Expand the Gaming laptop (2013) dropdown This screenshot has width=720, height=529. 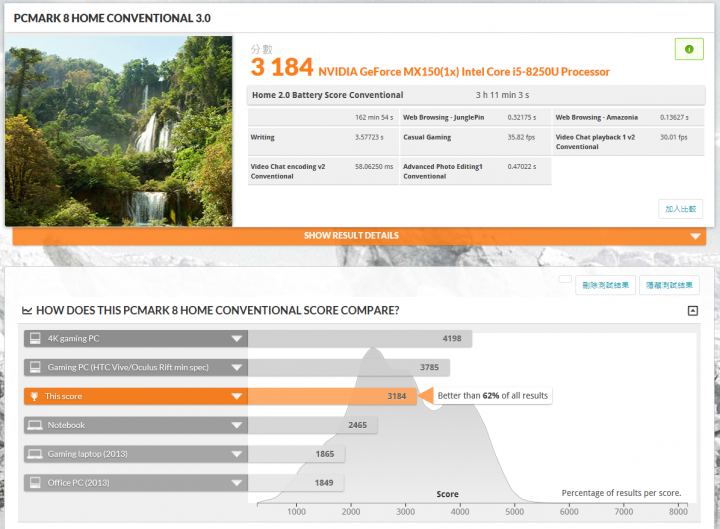[x=236, y=455]
